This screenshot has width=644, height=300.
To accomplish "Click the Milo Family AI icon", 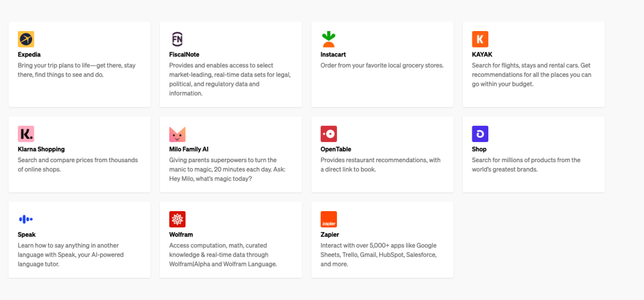I will point(177,134).
